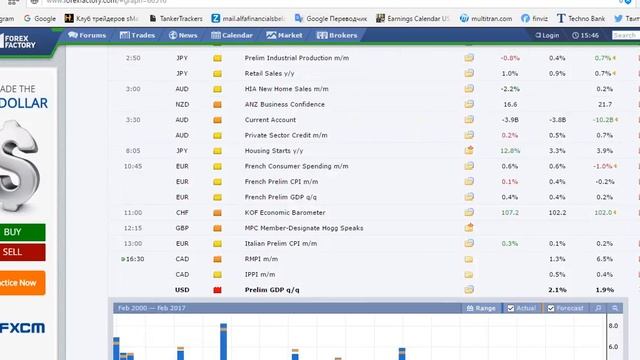Open the Earnings Calendar bookmark
This screenshot has height=360, width=640.
click(x=413, y=18)
